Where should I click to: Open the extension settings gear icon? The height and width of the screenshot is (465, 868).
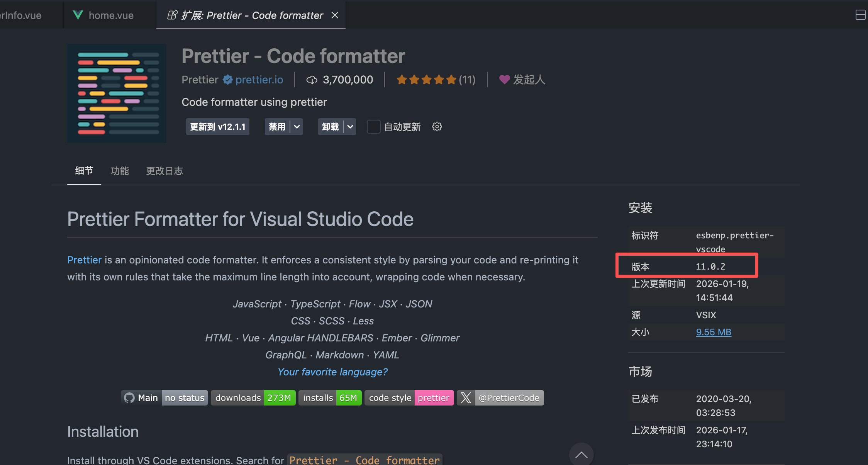coord(437,127)
